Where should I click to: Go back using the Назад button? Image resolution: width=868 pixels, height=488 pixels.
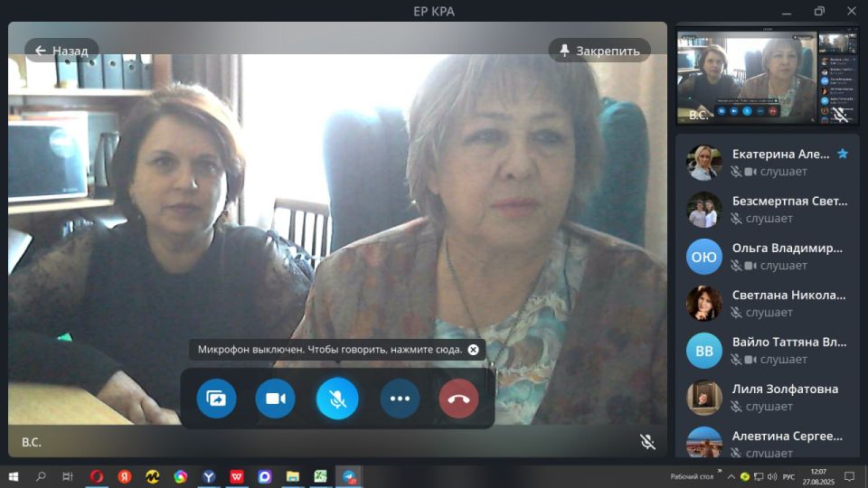(x=61, y=51)
